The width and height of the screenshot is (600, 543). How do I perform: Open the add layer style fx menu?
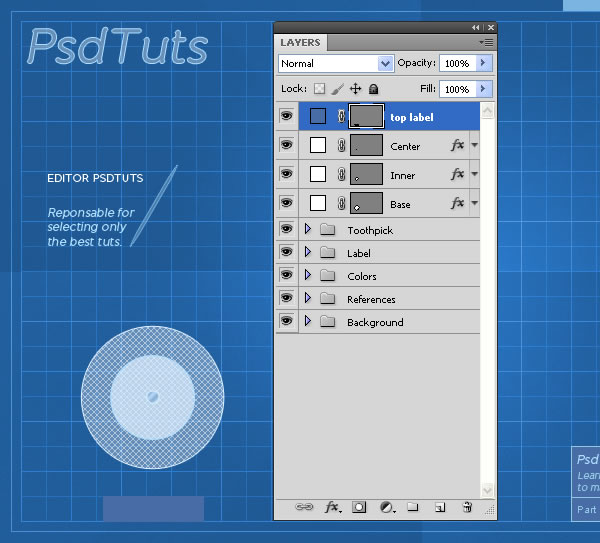click(x=333, y=507)
